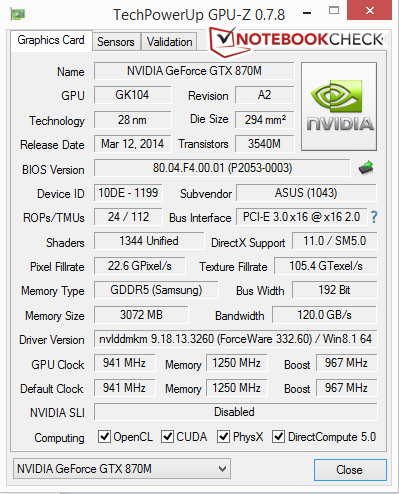
Task: Click the Name field showing GTX 870M
Action: [x=194, y=71]
